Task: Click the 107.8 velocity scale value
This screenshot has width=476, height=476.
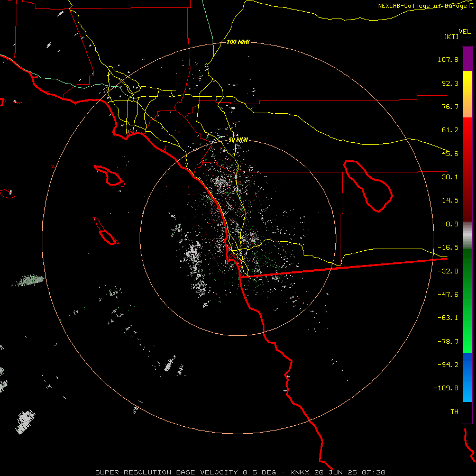Action: (448, 59)
